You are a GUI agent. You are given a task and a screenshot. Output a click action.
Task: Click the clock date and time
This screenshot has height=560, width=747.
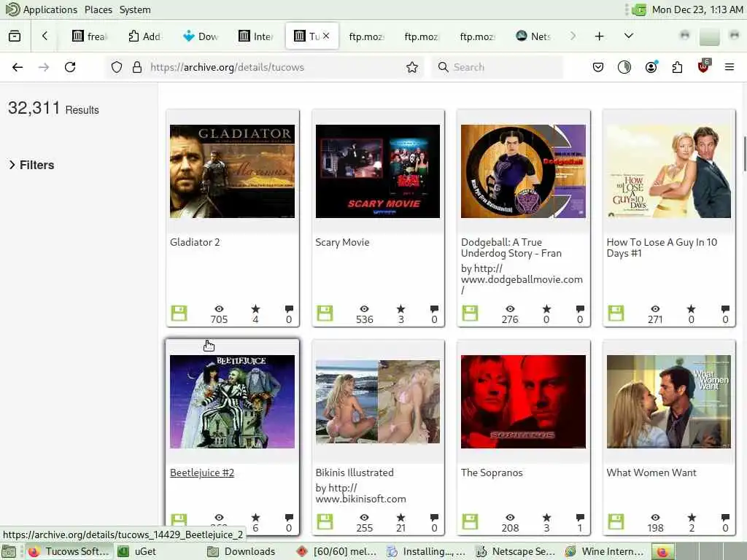coord(697,9)
